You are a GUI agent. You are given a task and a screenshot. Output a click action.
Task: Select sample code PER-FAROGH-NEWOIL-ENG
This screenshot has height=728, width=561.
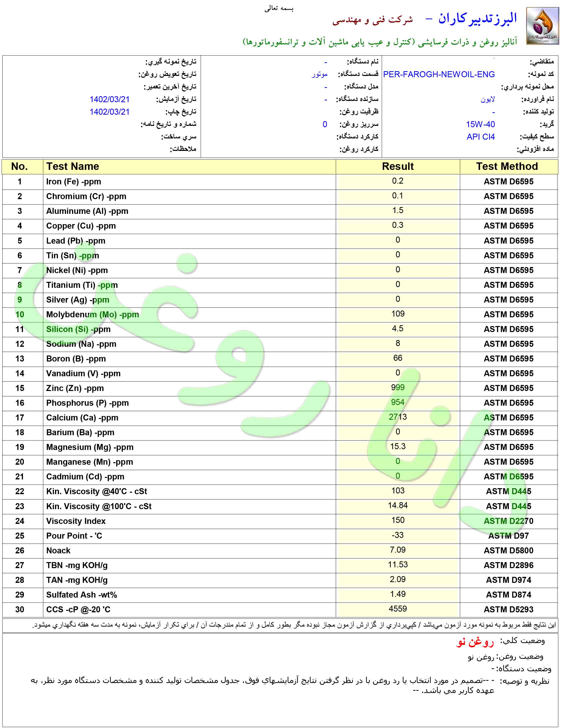tap(439, 74)
